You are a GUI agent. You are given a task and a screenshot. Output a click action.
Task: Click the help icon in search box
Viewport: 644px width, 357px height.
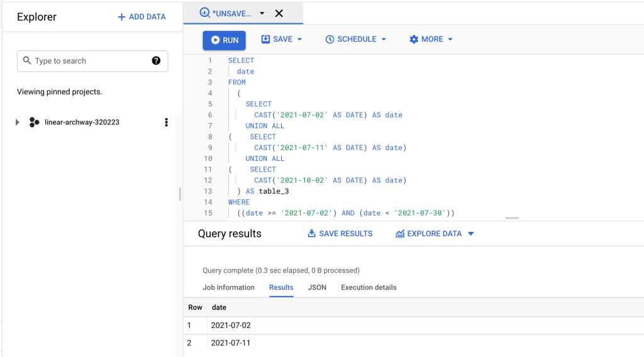pos(156,61)
